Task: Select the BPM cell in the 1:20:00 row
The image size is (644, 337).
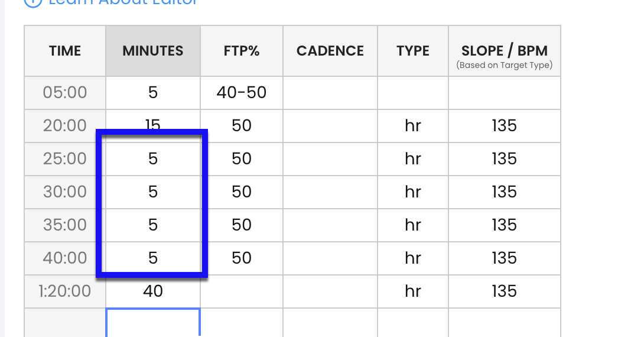Action: 505,291
